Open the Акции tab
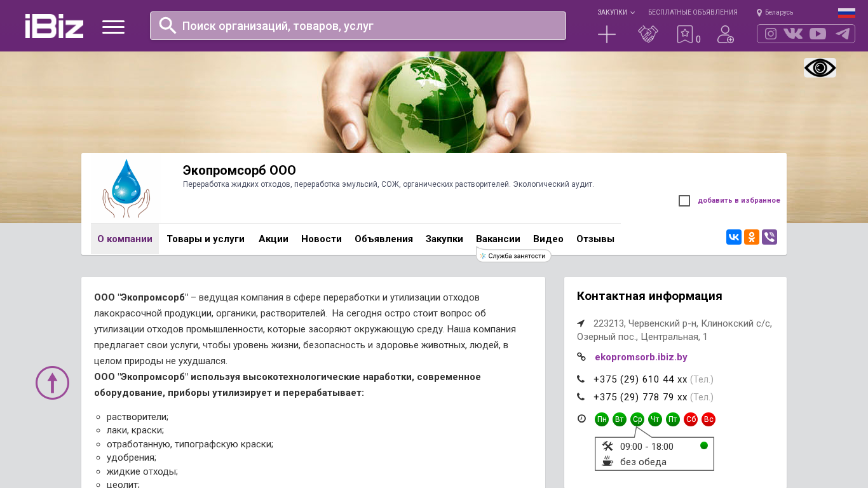Viewport: 868px width, 488px height. click(x=273, y=239)
